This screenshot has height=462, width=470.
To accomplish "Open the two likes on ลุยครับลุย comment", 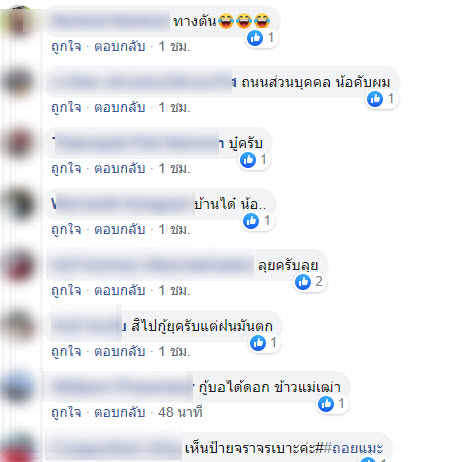I will pos(309,282).
